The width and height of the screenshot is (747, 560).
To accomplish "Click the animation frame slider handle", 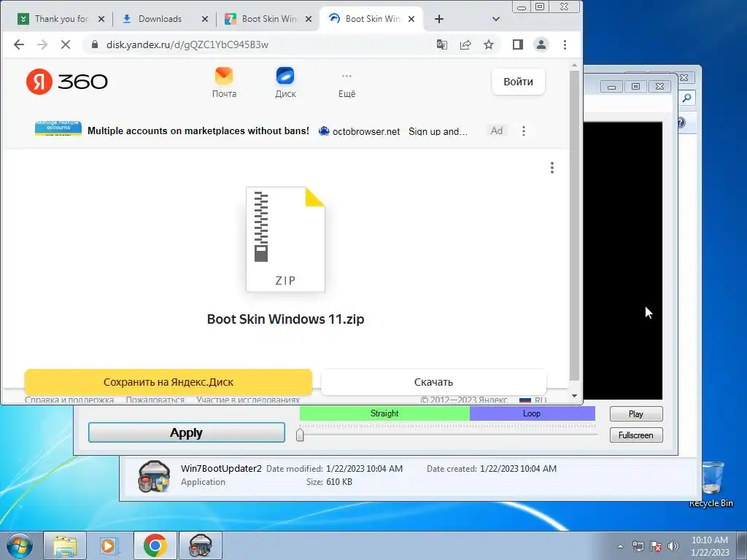I will [300, 435].
